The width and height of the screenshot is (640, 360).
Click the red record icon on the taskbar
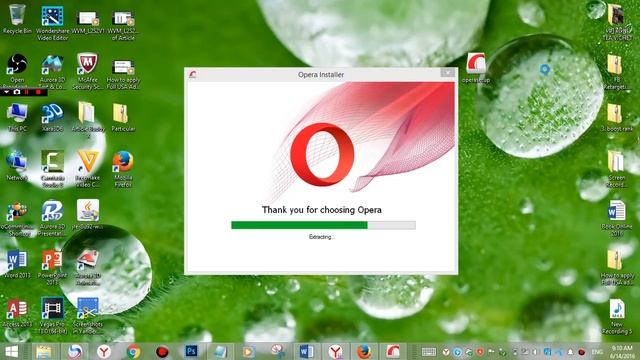click(x=162, y=351)
